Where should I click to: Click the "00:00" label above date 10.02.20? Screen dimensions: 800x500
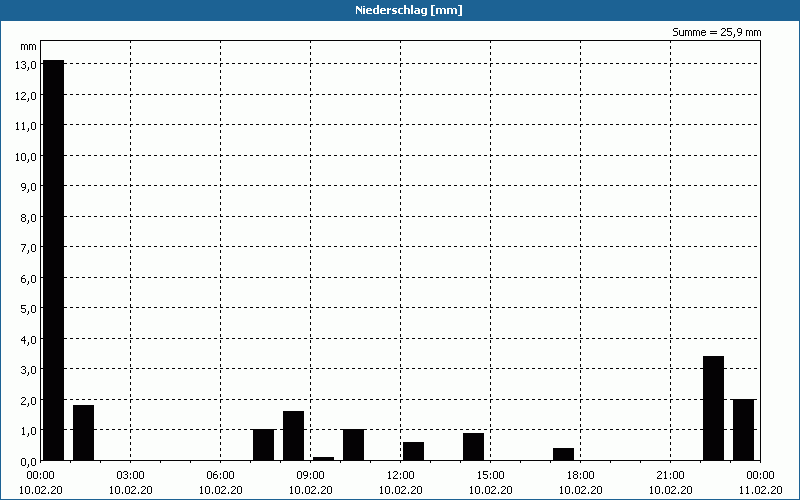coord(41,476)
